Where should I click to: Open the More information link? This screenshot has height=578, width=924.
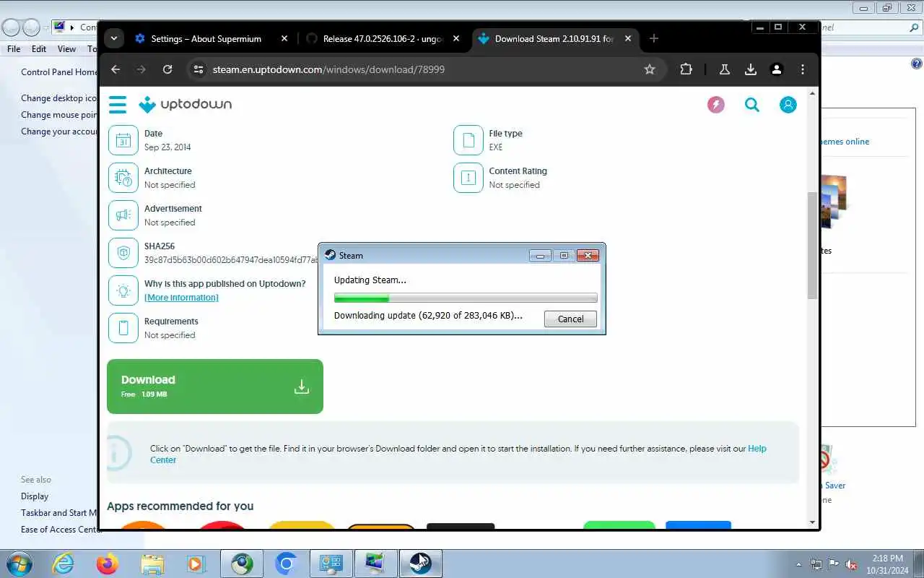tap(181, 298)
